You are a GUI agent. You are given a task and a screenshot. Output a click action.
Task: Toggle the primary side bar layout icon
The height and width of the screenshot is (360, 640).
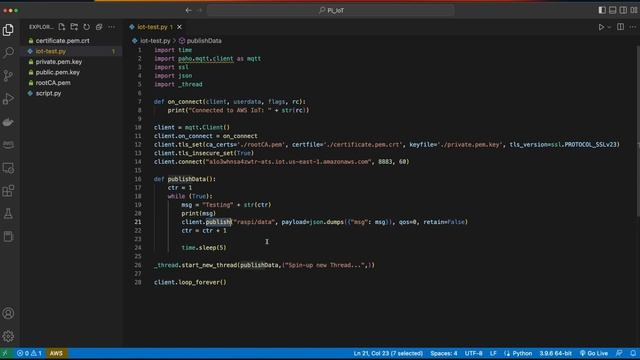click(x=602, y=10)
